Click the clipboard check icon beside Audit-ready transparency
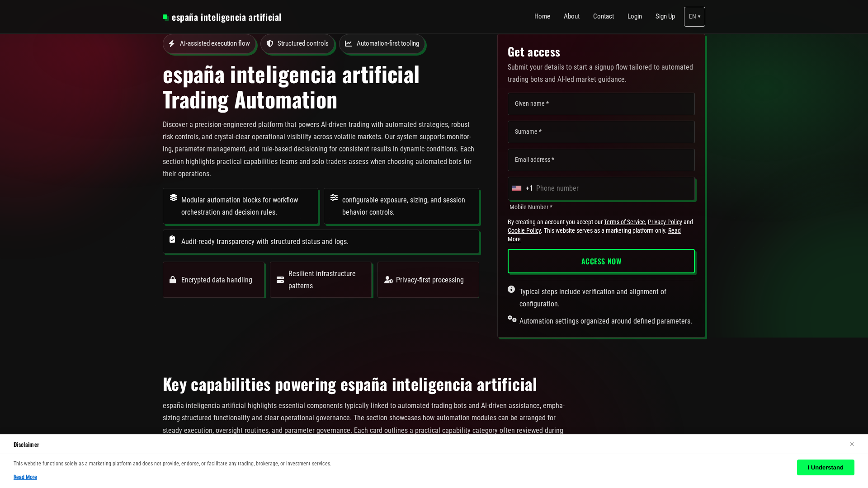The width and height of the screenshot is (868, 488). pyautogui.click(x=172, y=239)
